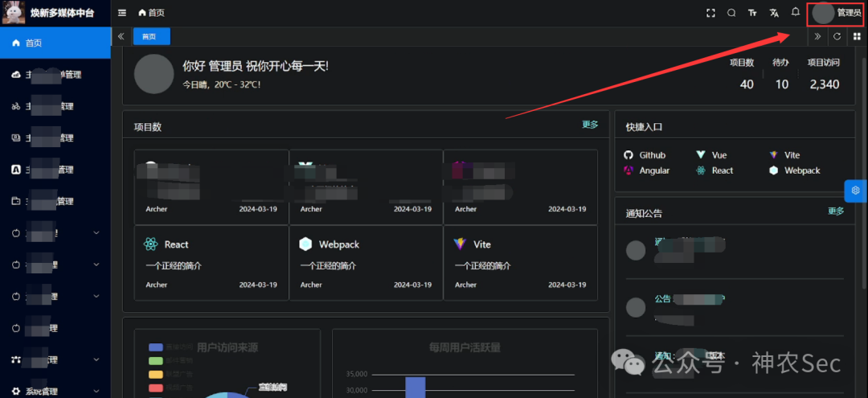Click the React logo in project card
The height and width of the screenshot is (398, 868).
click(150, 244)
